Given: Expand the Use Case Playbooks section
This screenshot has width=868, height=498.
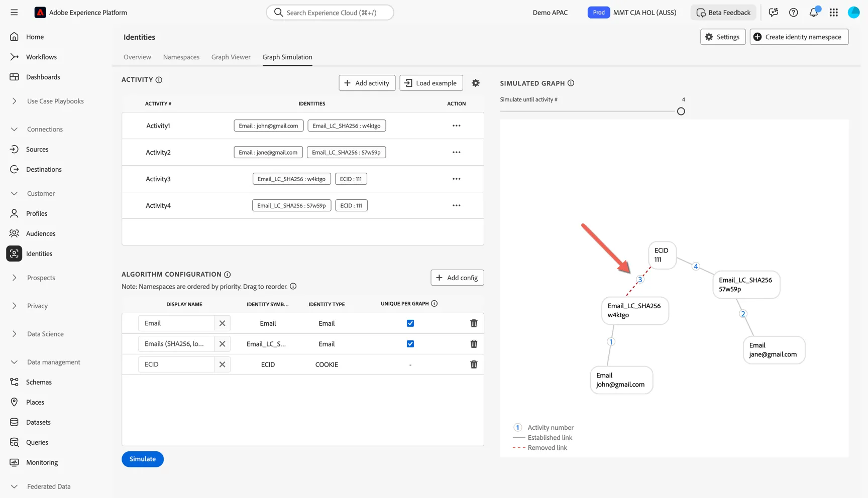Looking at the screenshot, I should pos(14,101).
